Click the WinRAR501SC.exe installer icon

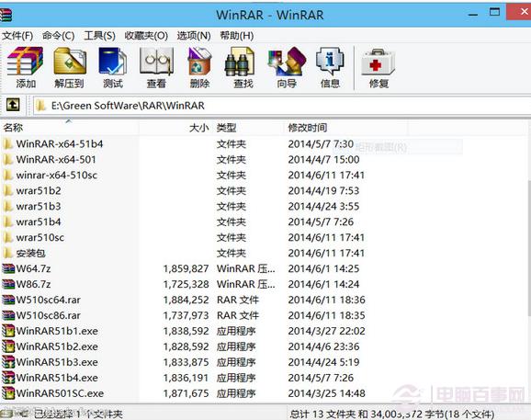pos(8,393)
